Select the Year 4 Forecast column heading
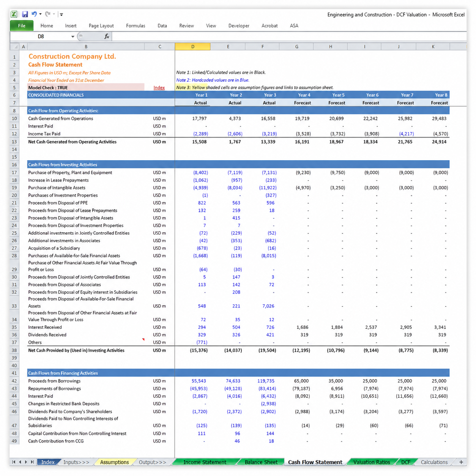 click(x=303, y=99)
